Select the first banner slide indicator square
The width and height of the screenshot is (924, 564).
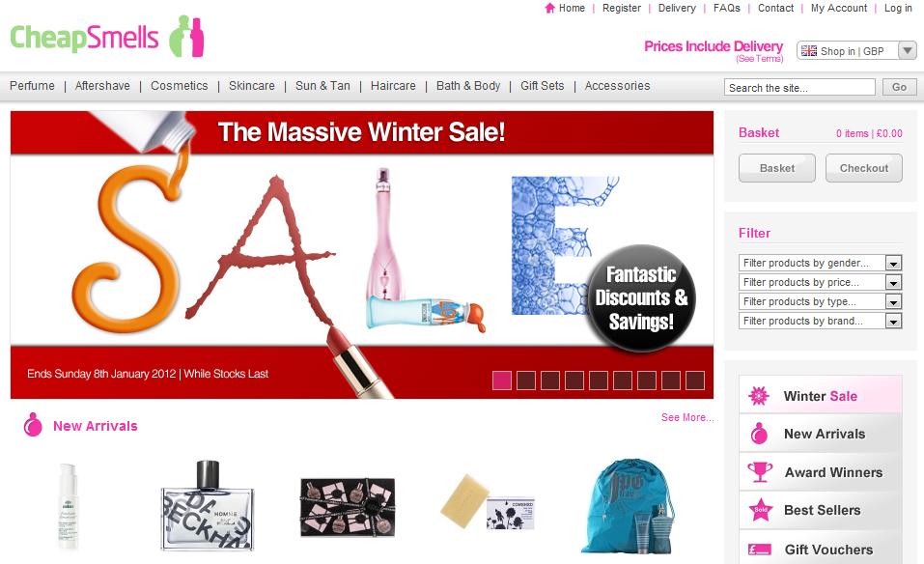501,381
